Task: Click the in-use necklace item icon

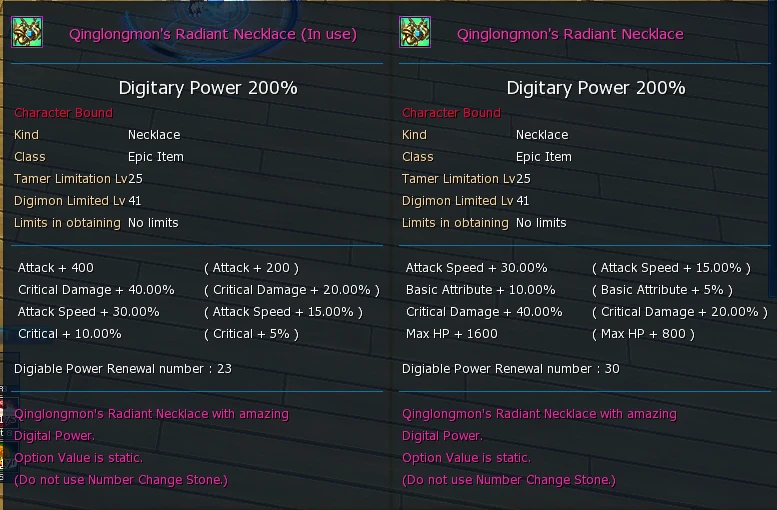Action: [27, 32]
